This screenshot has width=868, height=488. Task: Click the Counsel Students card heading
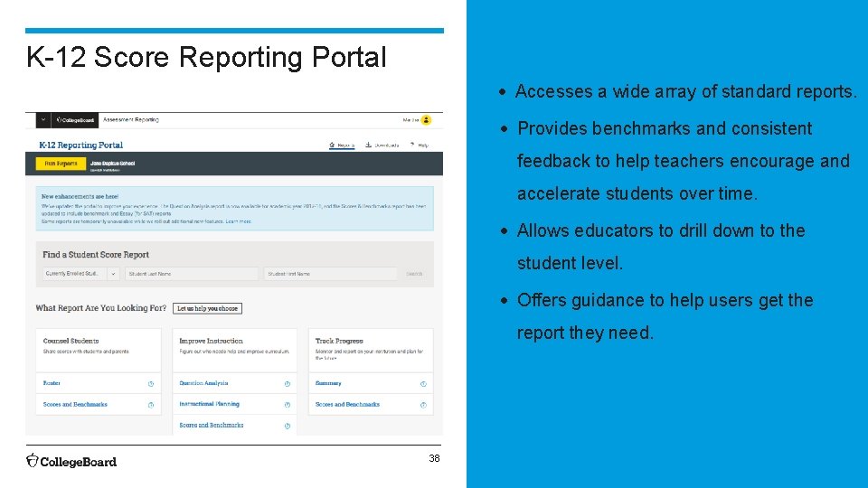click(71, 341)
